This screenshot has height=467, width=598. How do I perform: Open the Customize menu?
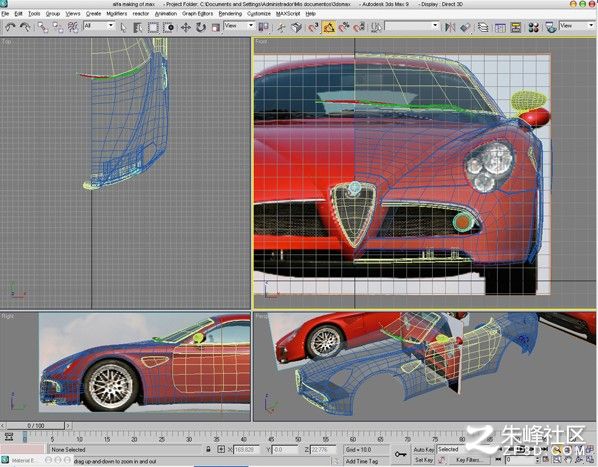tap(259, 13)
